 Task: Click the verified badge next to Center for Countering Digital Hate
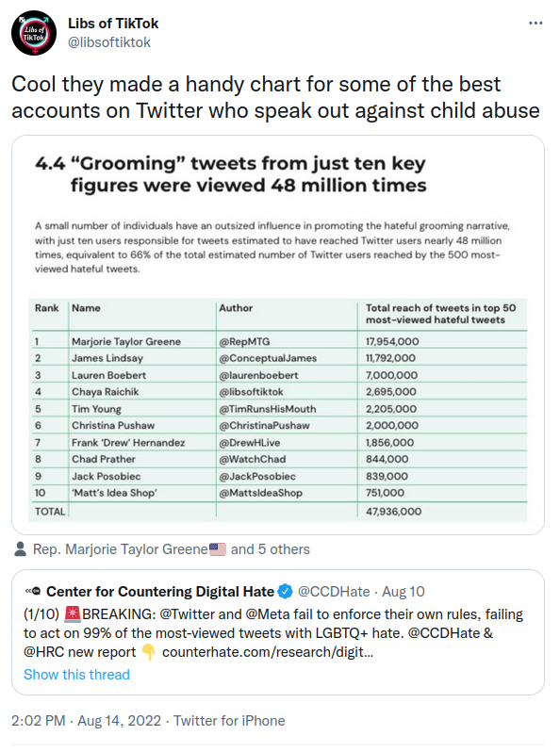point(285,592)
